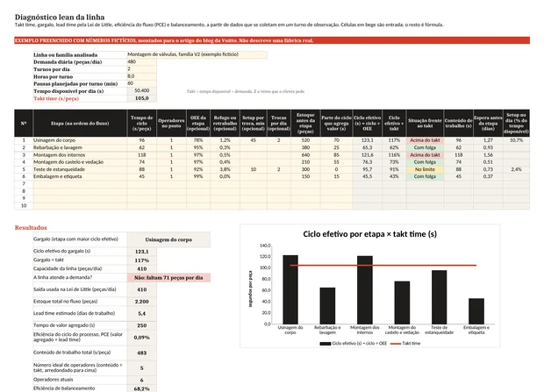Screen dimensions: 544x392
Task: Select the PCE value 0,09%
Action: point(142,337)
